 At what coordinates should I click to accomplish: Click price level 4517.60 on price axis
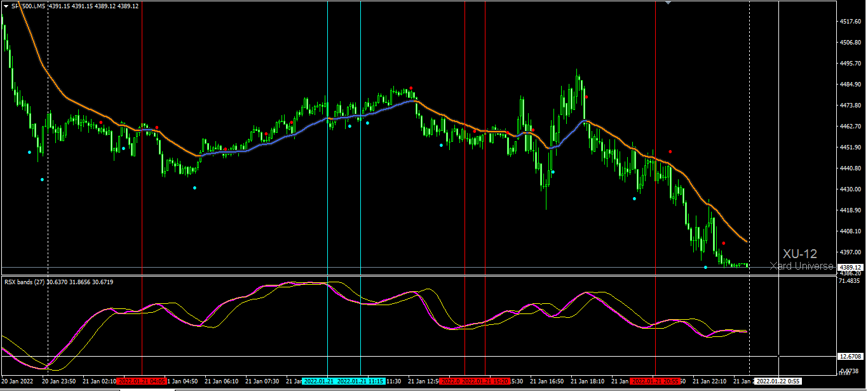pyautogui.click(x=850, y=22)
